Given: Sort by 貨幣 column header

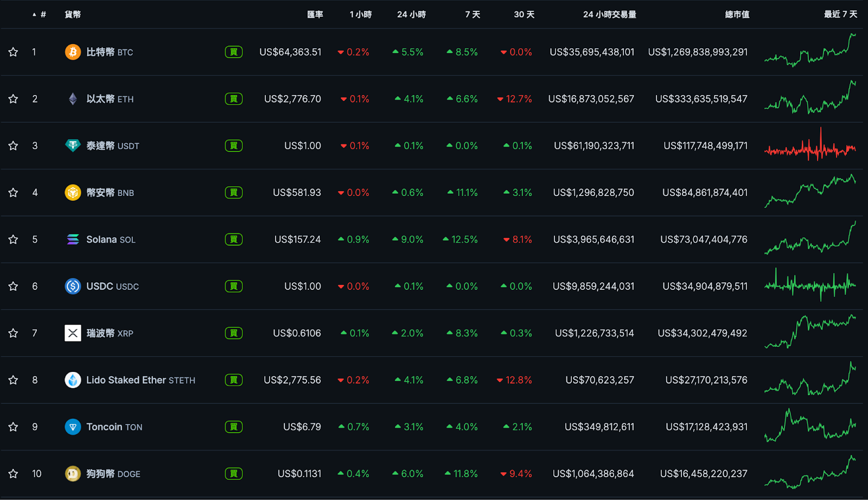Looking at the screenshot, I should (x=73, y=15).
